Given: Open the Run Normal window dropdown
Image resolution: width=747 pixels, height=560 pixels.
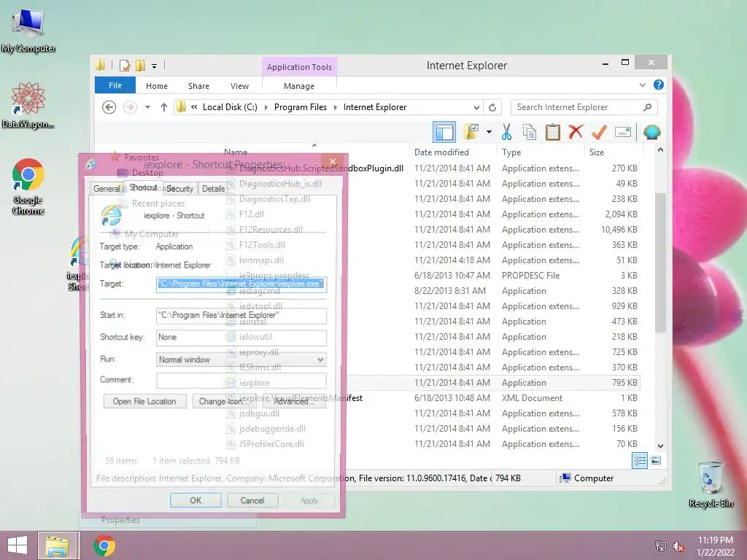Looking at the screenshot, I should pyautogui.click(x=241, y=359).
